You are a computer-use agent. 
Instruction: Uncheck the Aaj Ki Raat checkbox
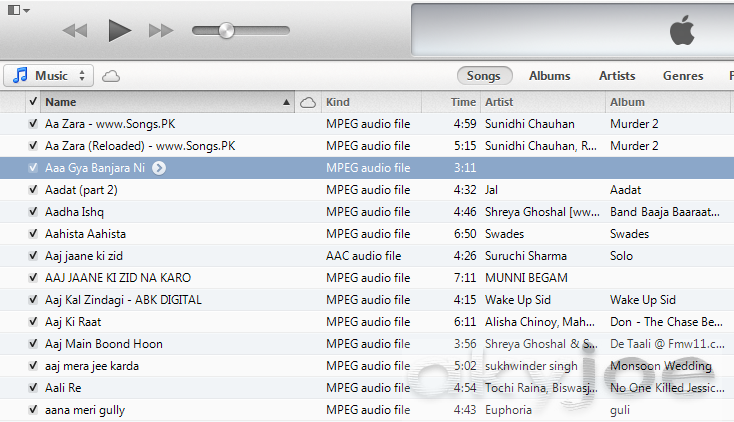pyautogui.click(x=33, y=322)
